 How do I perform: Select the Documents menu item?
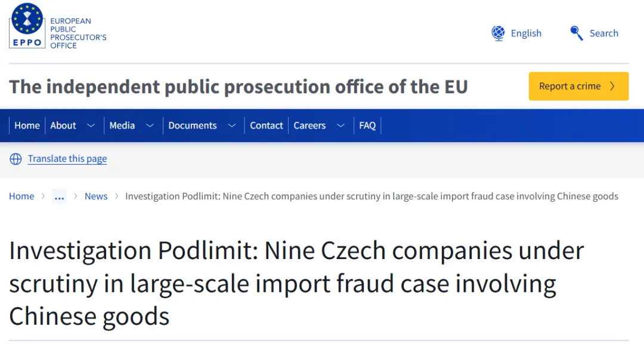[193, 126]
